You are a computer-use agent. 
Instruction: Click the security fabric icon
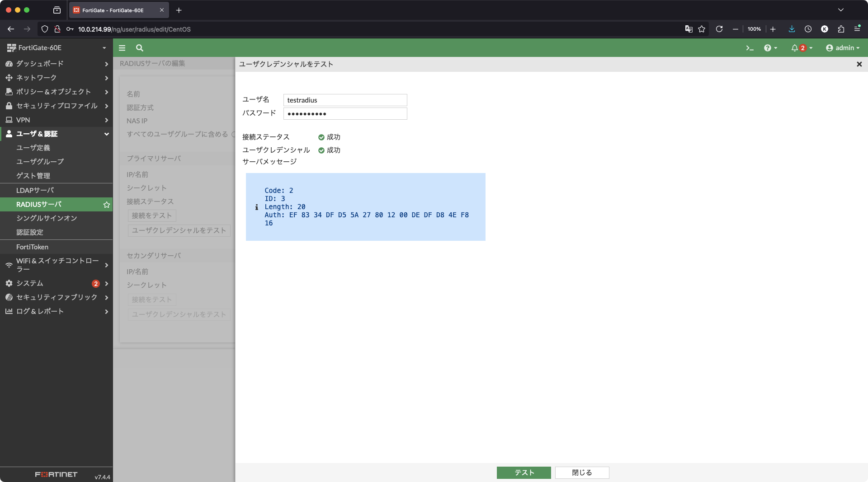[9, 297]
